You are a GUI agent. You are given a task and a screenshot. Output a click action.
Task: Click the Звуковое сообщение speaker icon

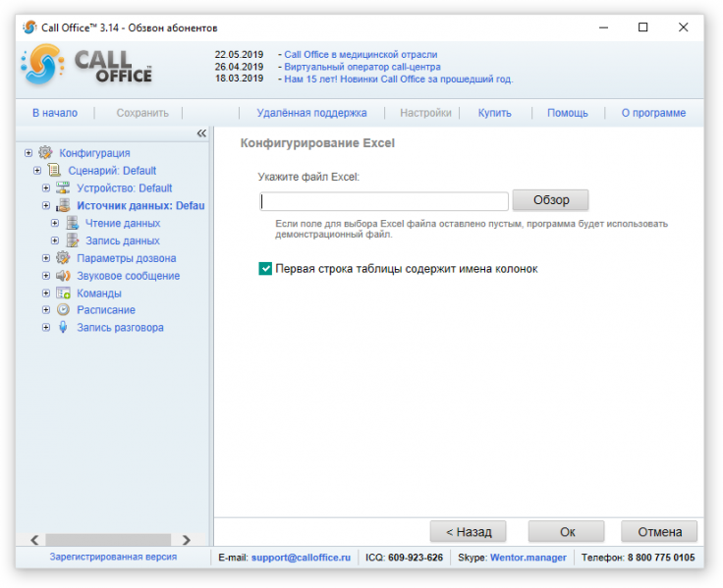[63, 275]
